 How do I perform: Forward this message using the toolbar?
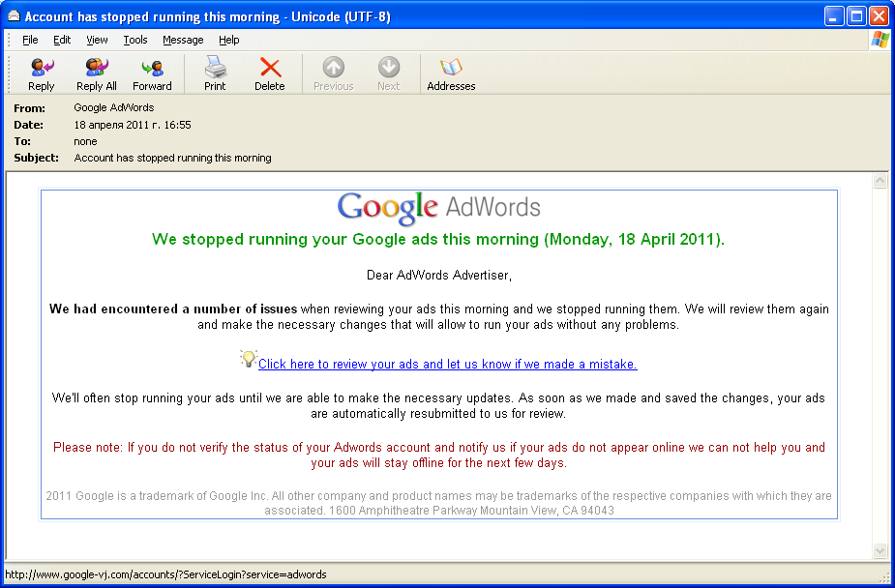tap(152, 74)
